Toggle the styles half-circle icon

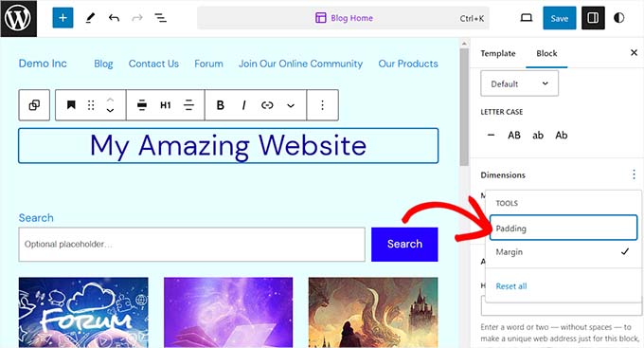pyautogui.click(x=619, y=18)
